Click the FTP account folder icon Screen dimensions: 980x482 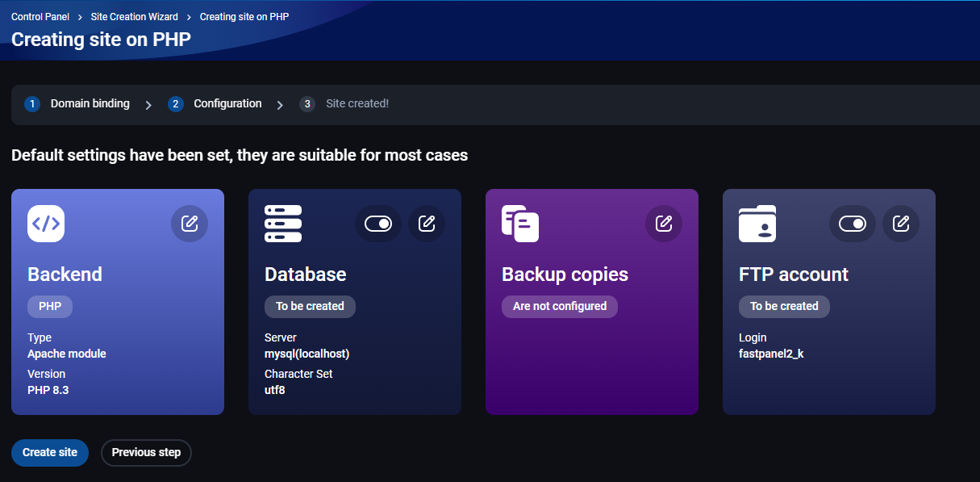757,224
